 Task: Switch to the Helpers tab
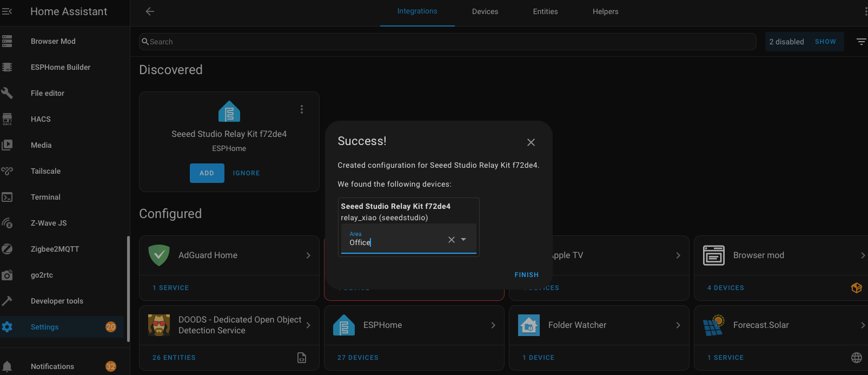click(x=605, y=11)
